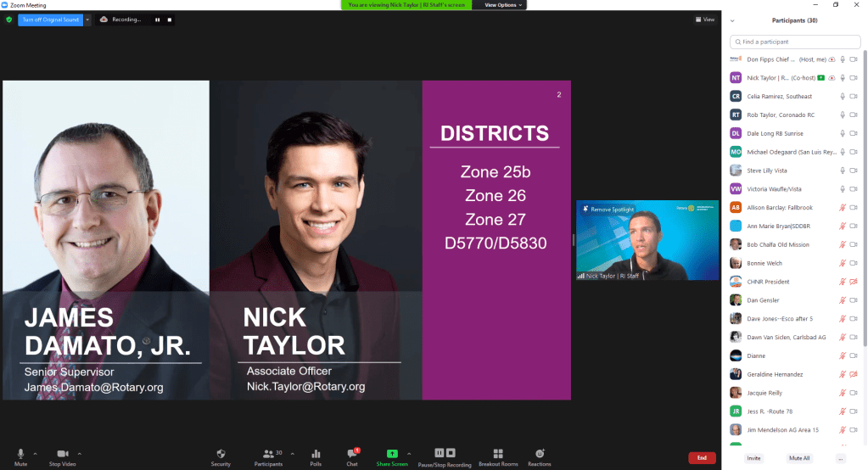The image size is (868, 470).
Task: Stop Video from the toolbar
Action: coord(62,456)
